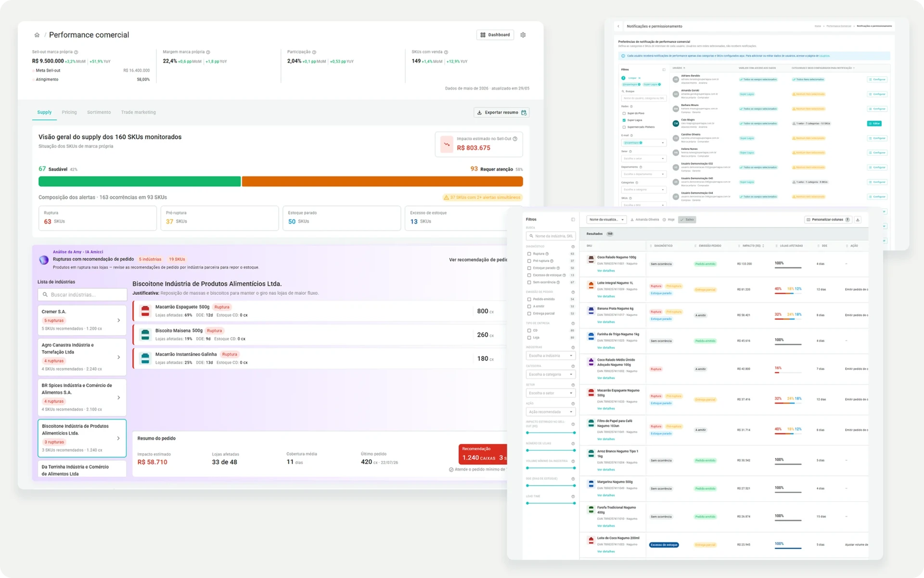Click Performance Comercial breadcrumb in notifications window
Image resolution: width=924 pixels, height=578 pixels.
coord(839,26)
